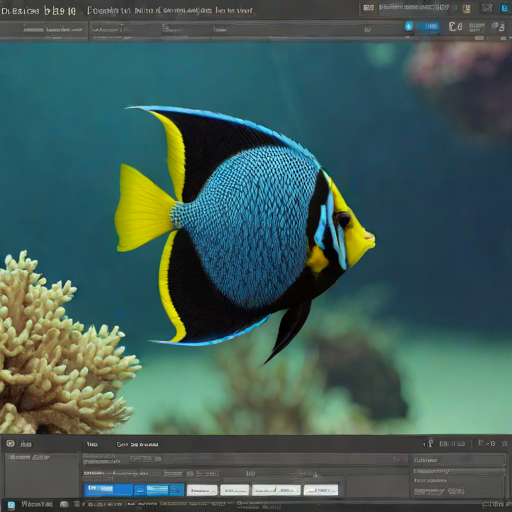
Task: Click the gray taskbar icon right of the bottom-left label
Action: [x=64, y=504]
